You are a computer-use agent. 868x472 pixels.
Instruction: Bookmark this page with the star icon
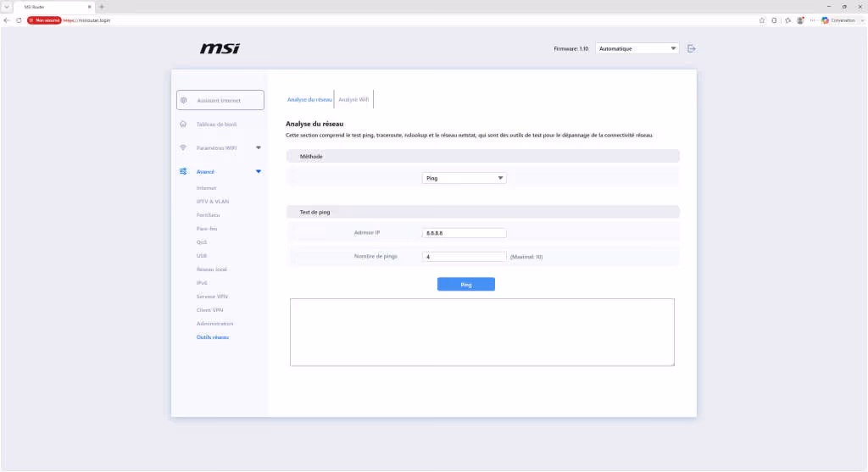762,20
